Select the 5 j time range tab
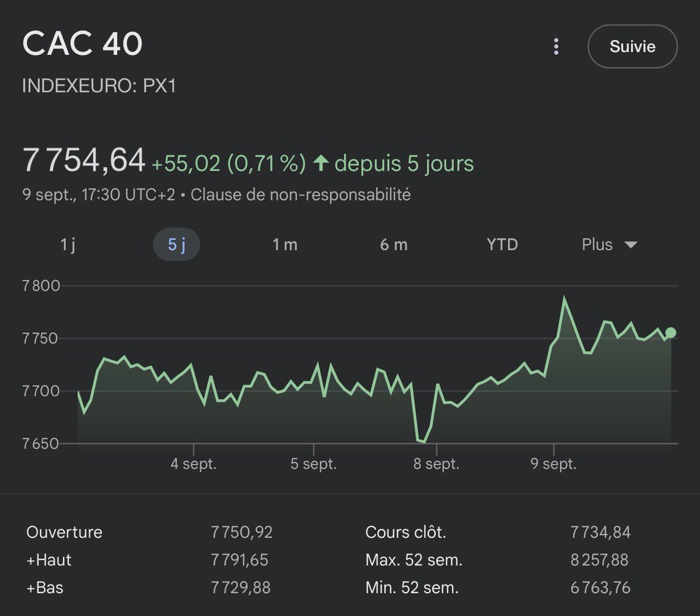Screen dimensions: 700x616 [x=177, y=244]
